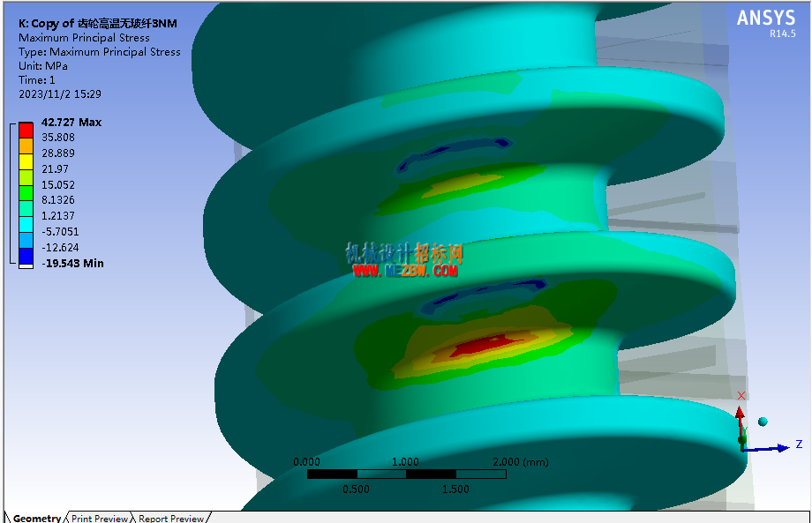Click the red legend color band
This screenshot has height=523, width=812.
[26, 131]
